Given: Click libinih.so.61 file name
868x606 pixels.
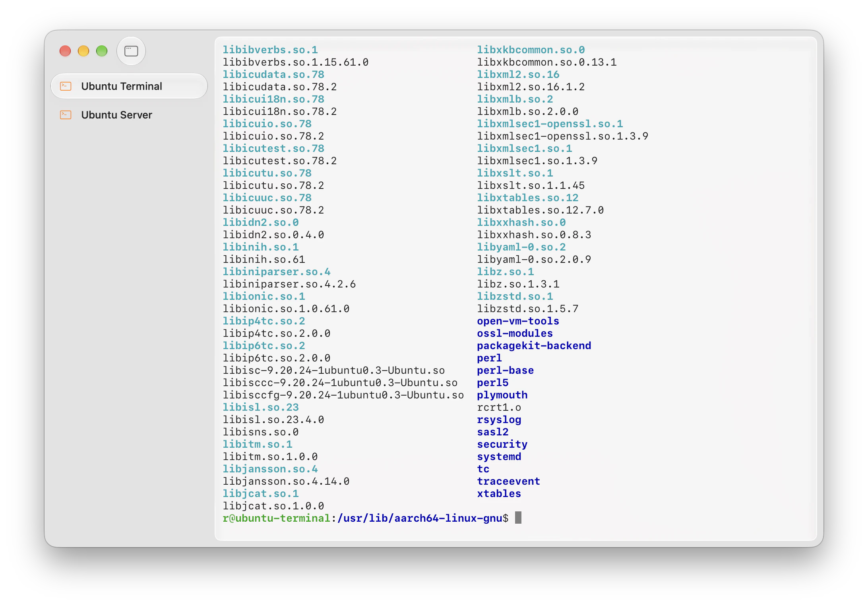Looking at the screenshot, I should click(x=264, y=259).
